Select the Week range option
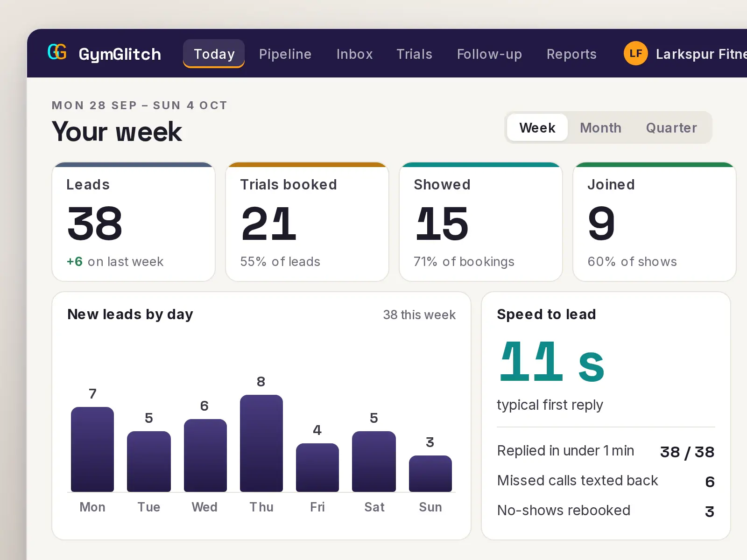Viewport: 747px width, 560px height. tap(537, 127)
